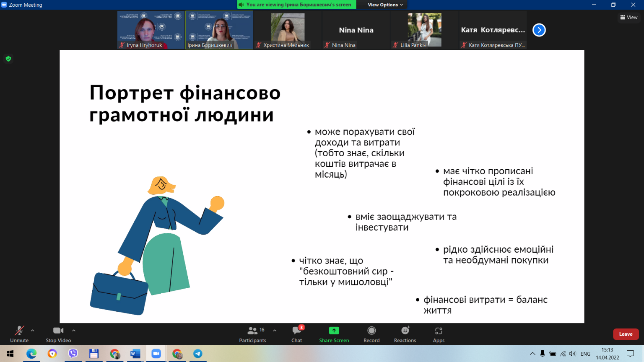Start Share Screen with green icon
Screen dimensions: 644x362
(334, 334)
